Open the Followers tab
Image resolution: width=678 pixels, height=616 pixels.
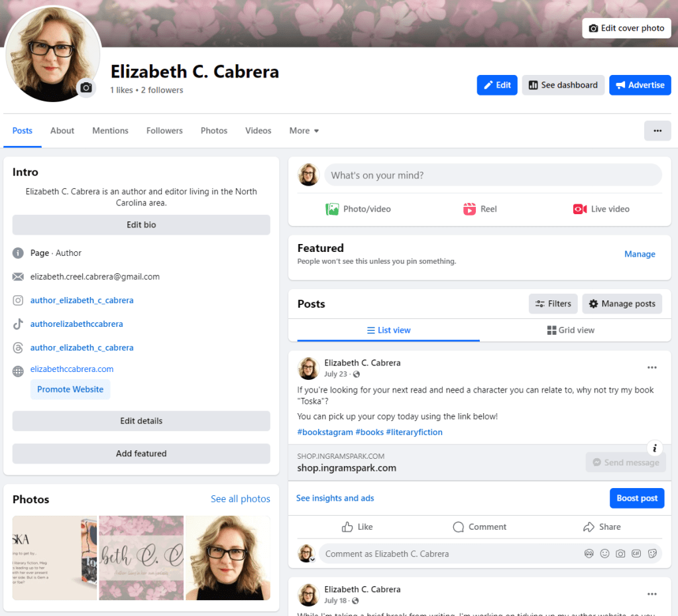click(164, 131)
